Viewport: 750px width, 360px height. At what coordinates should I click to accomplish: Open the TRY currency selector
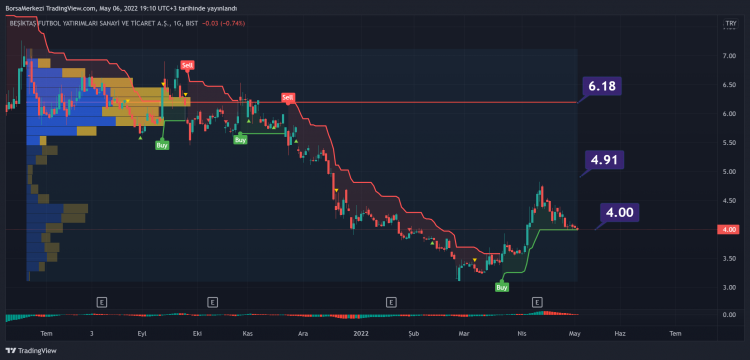click(x=730, y=23)
